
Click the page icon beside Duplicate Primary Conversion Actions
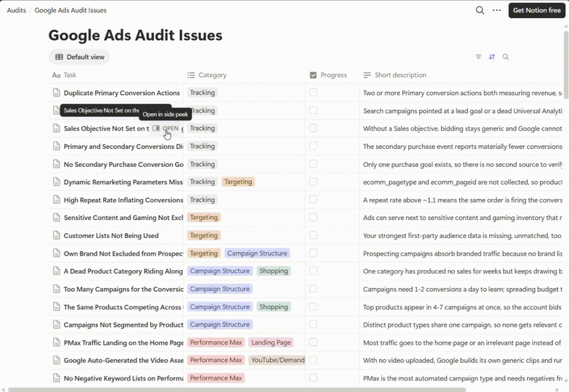click(57, 93)
